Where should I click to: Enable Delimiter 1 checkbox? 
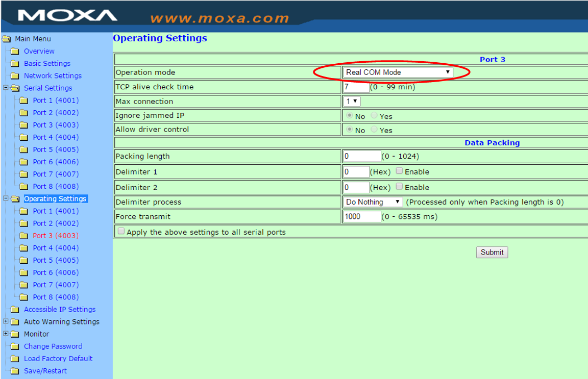(399, 171)
